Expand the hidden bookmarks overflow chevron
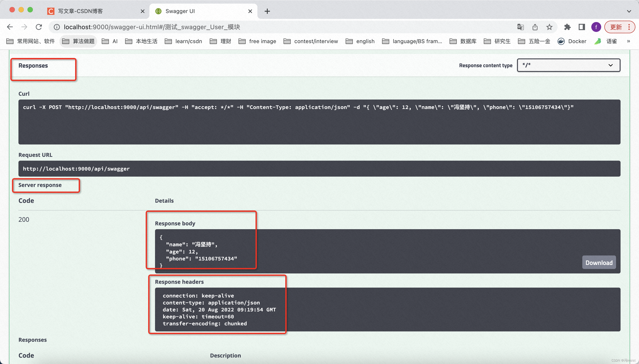639x364 pixels. 629,41
